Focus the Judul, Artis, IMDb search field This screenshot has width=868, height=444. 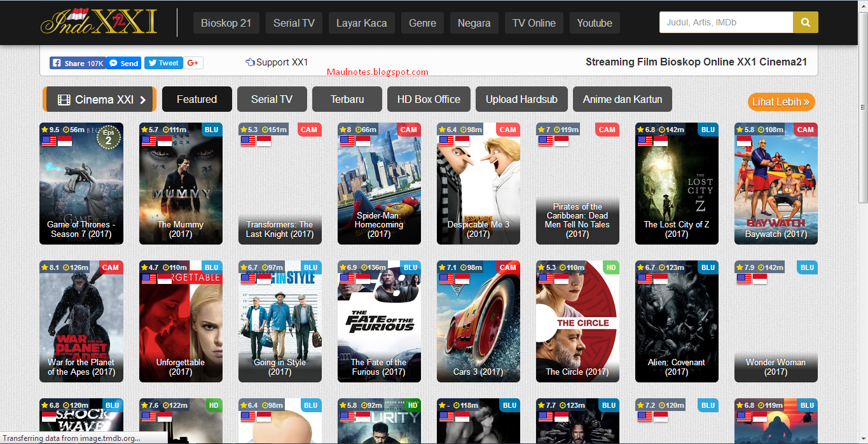tap(726, 22)
